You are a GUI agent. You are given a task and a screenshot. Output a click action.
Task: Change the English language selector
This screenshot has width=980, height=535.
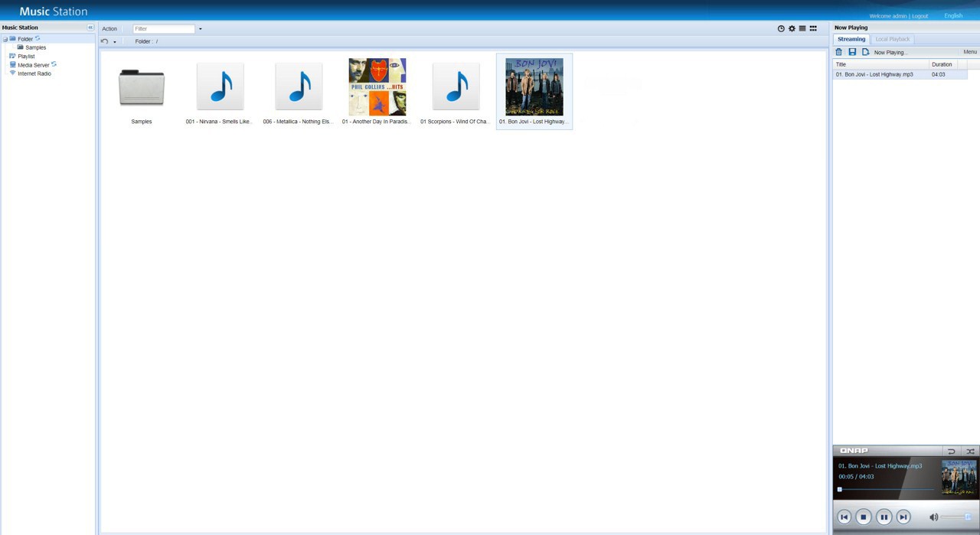tap(953, 15)
